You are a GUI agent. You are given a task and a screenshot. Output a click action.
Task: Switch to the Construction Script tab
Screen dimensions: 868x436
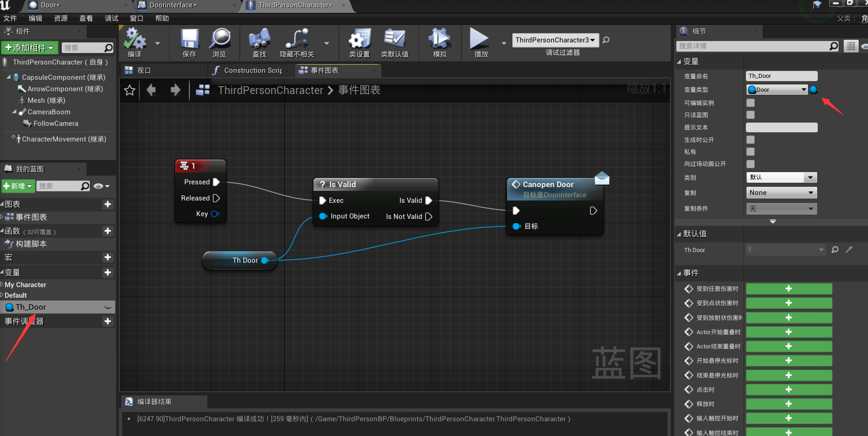point(249,71)
